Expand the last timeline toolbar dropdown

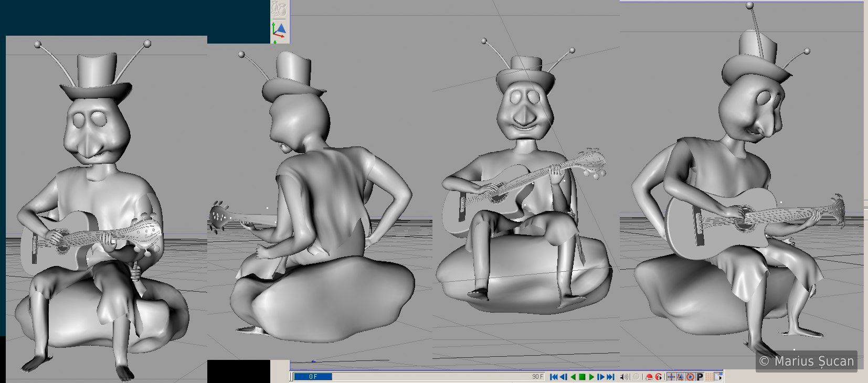click(719, 377)
